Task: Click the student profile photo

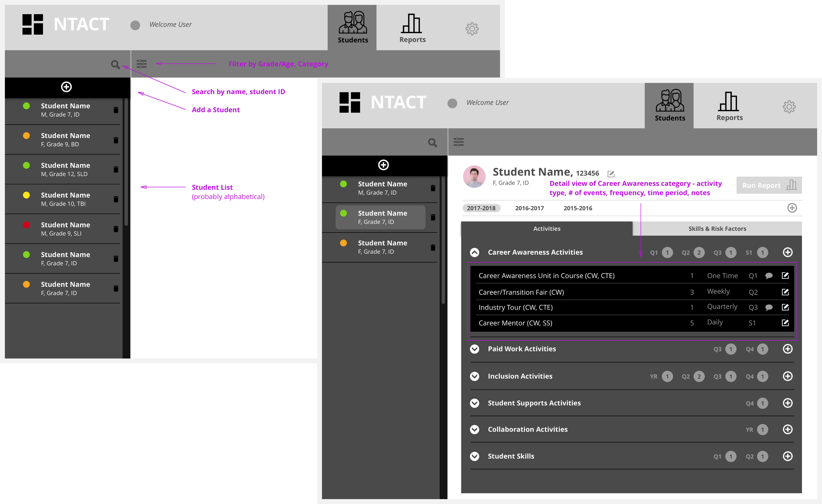Action: point(474,176)
